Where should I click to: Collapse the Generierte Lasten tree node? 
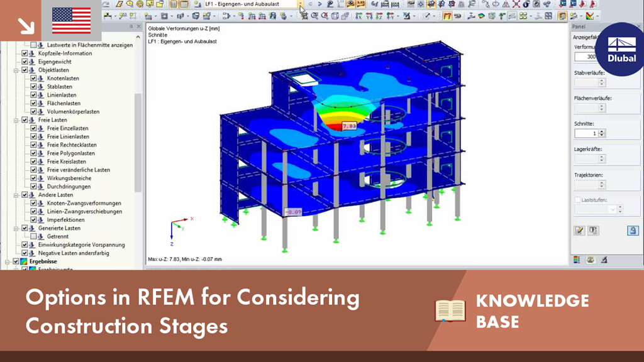click(16, 228)
